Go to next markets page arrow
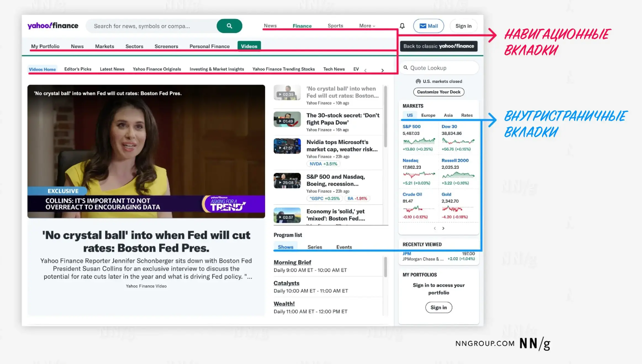 [x=443, y=228]
